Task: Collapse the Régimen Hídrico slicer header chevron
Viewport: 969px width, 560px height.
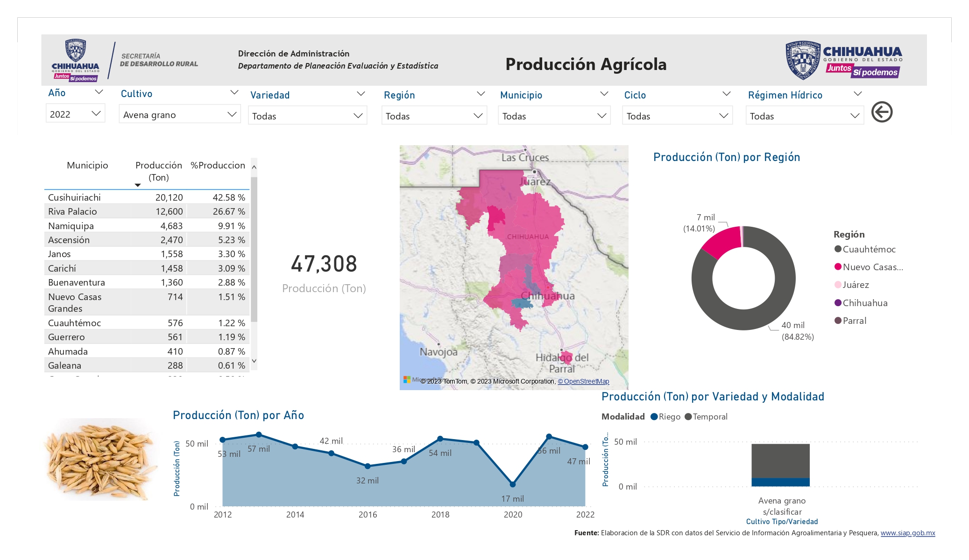Action: coord(857,94)
